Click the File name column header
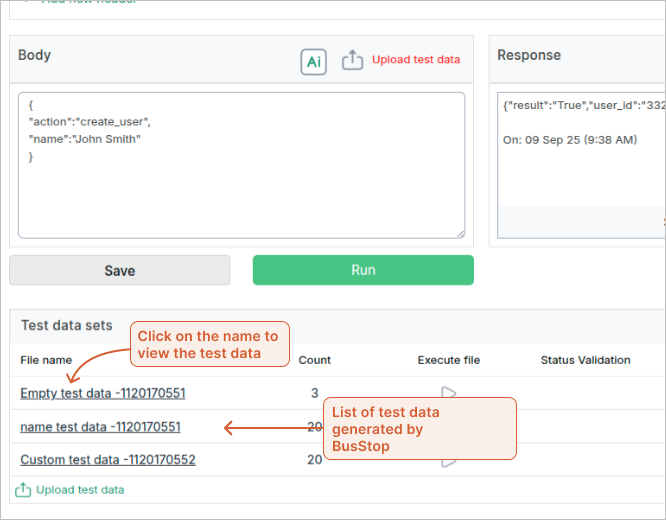The image size is (666, 520). [46, 360]
